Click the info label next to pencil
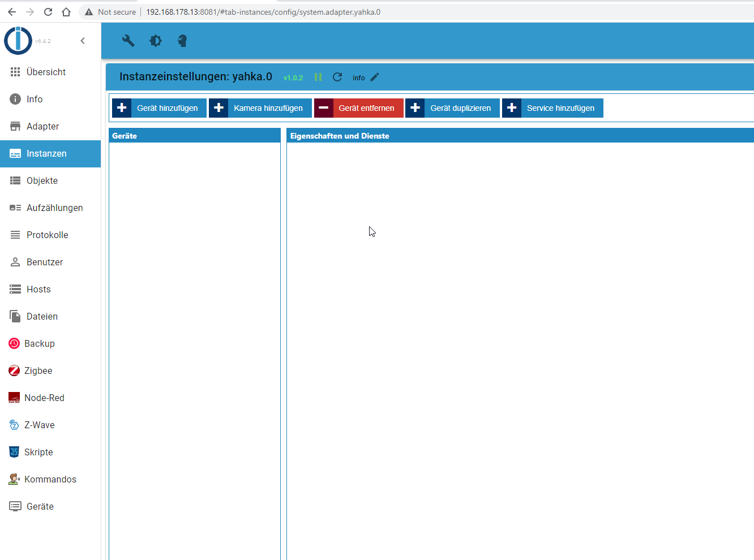 click(359, 78)
